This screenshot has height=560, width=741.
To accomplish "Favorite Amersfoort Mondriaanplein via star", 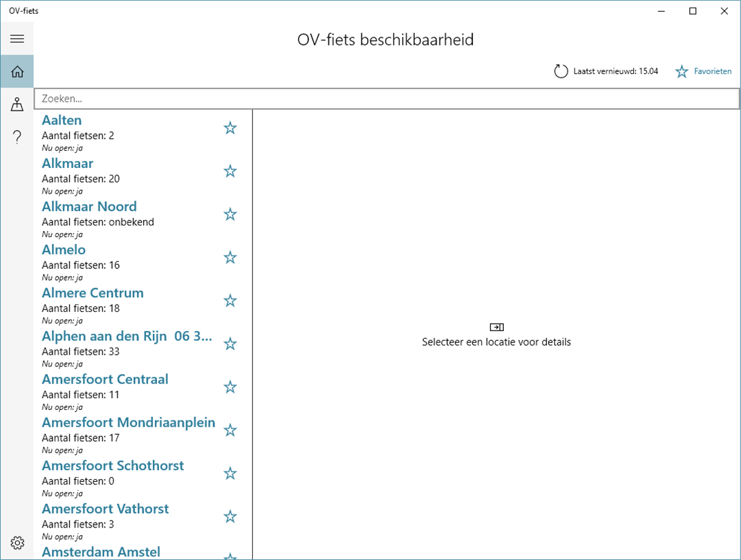I will pyautogui.click(x=230, y=430).
